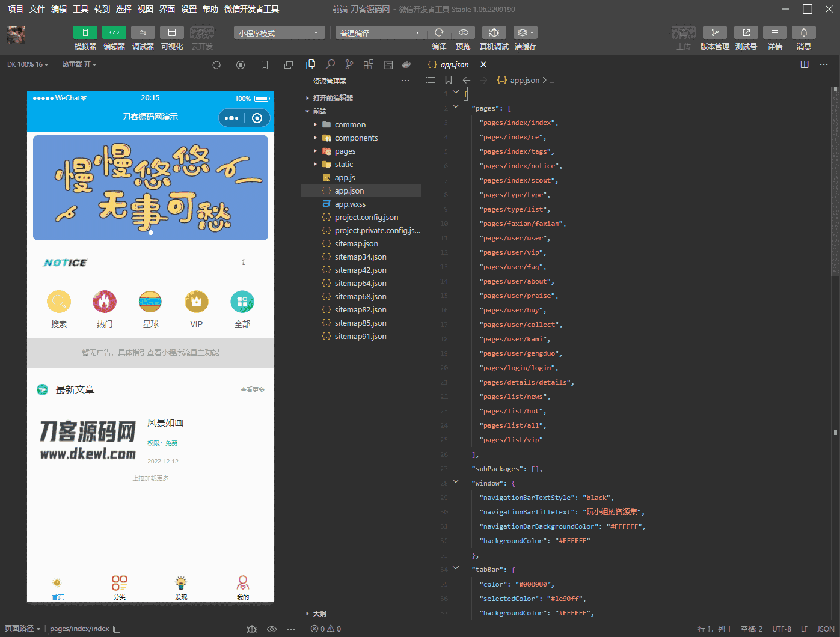Toggle the simulator (模拟器) panel button
This screenshot has width=840, height=637.
(85, 33)
